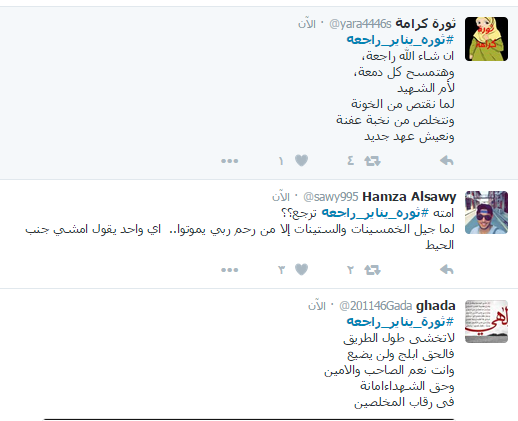Open the @201146Gada handle
The image size is (518, 421).
[x=375, y=306]
